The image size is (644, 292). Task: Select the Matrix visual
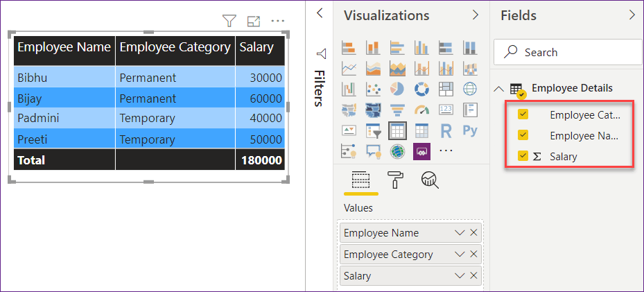point(421,130)
